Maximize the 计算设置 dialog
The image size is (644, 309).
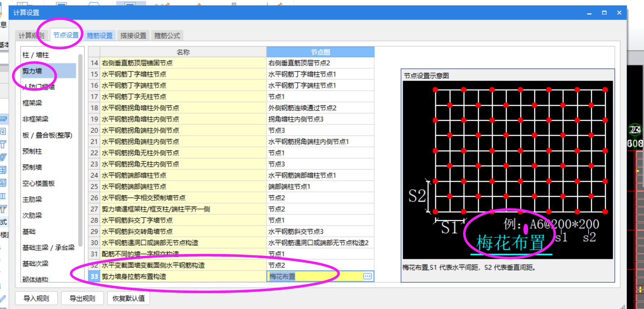[x=604, y=12]
